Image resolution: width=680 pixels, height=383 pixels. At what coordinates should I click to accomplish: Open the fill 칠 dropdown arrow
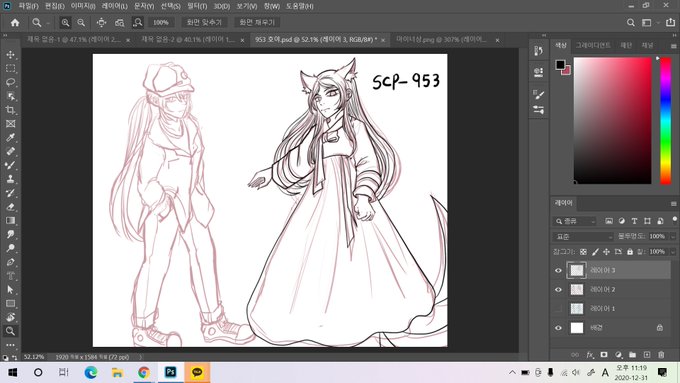(x=673, y=252)
